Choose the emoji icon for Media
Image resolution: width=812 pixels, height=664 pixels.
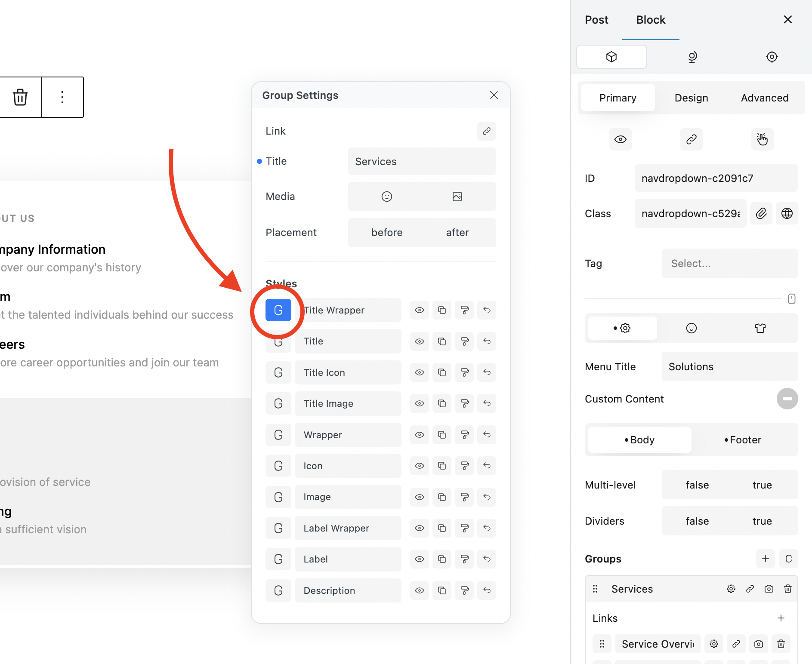tap(386, 197)
